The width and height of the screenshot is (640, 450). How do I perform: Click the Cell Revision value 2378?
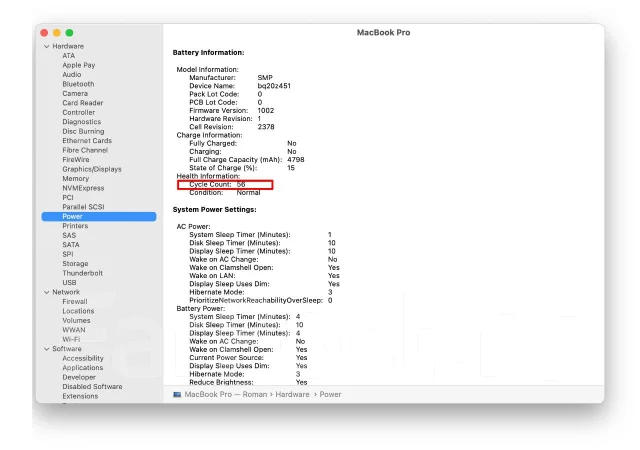coord(266,127)
